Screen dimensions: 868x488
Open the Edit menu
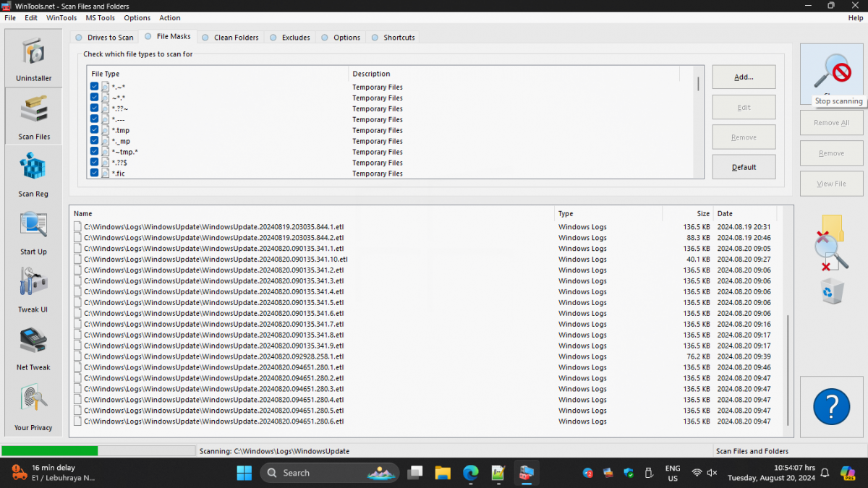click(31, 17)
